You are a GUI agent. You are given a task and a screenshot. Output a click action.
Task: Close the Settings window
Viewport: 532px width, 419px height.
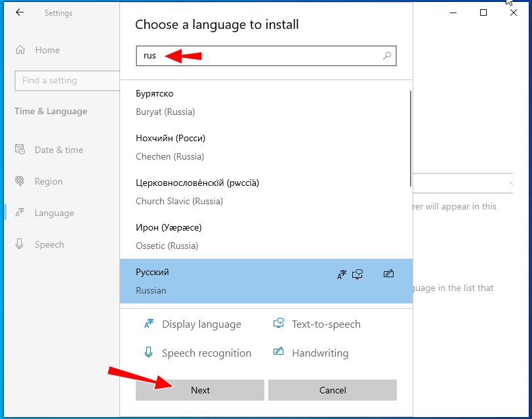[514, 12]
